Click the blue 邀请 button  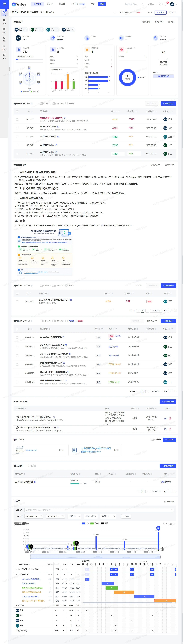(102, 4)
